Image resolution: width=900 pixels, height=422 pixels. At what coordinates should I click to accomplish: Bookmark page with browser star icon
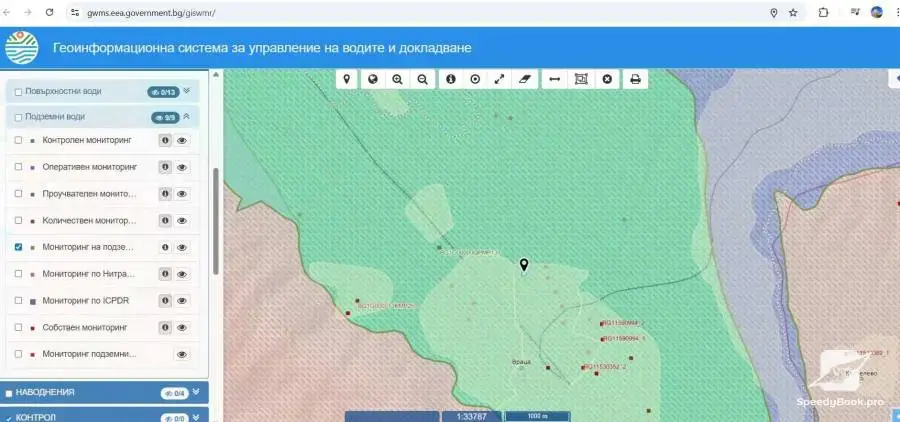(x=793, y=13)
